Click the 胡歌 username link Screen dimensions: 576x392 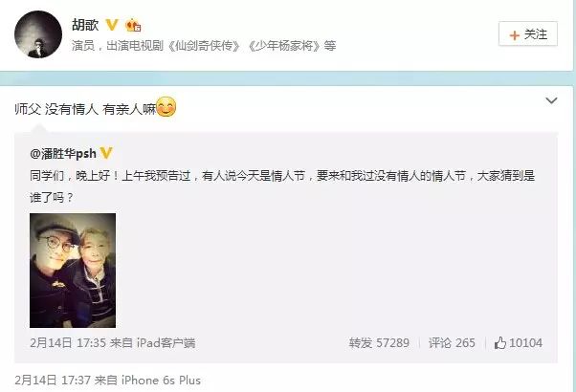click(85, 25)
